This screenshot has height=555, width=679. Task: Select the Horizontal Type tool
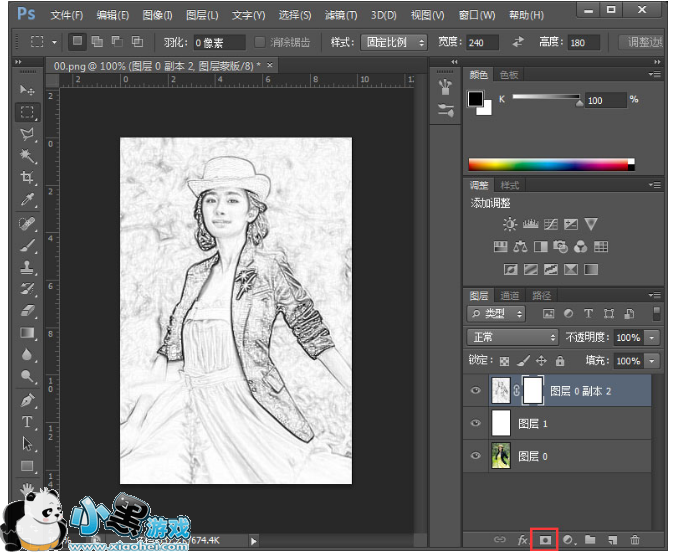click(27, 422)
